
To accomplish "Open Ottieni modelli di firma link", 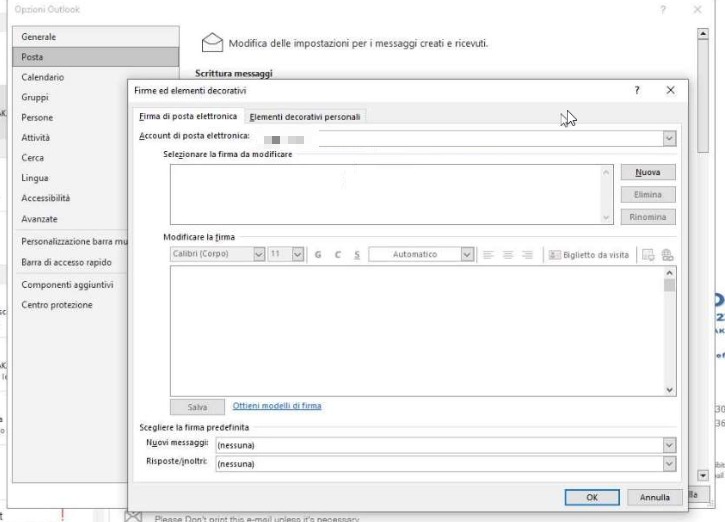I will pos(276,405).
